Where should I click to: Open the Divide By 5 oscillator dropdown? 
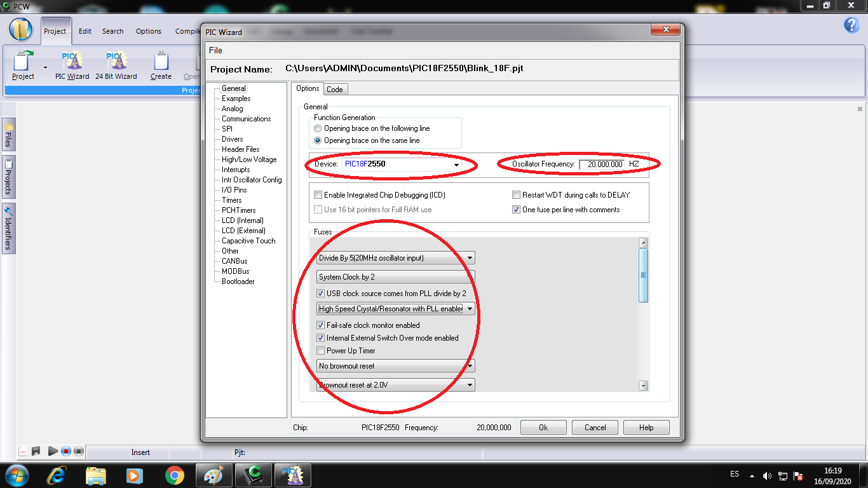click(x=396, y=258)
